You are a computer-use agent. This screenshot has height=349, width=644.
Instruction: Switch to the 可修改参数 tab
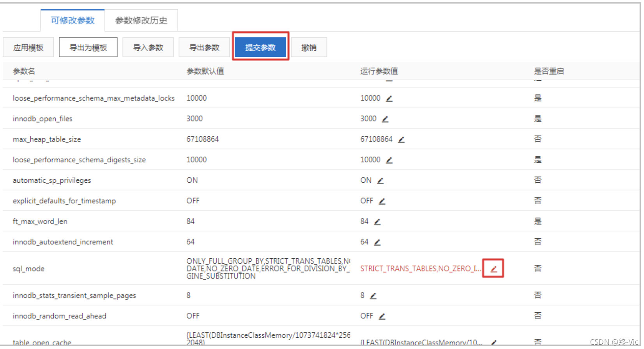73,21
